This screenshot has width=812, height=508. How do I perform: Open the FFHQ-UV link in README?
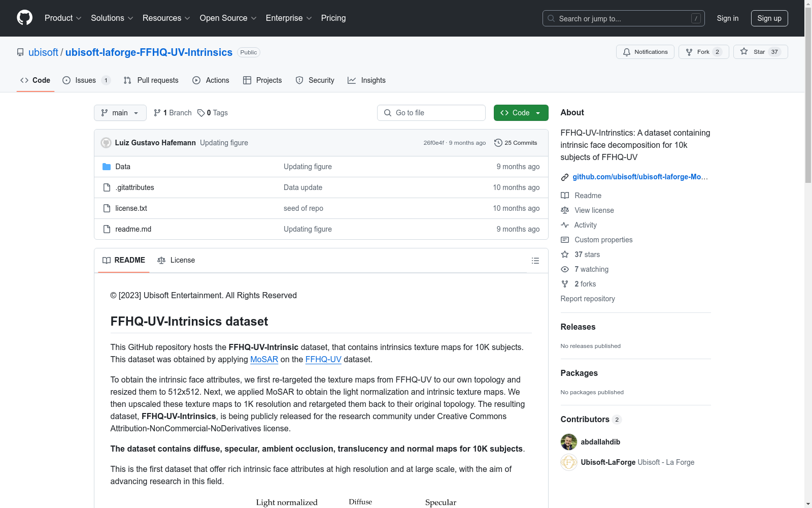pyautogui.click(x=323, y=360)
